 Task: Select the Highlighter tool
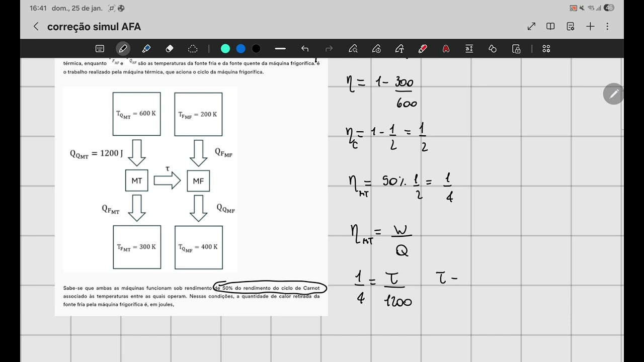[146, 49]
